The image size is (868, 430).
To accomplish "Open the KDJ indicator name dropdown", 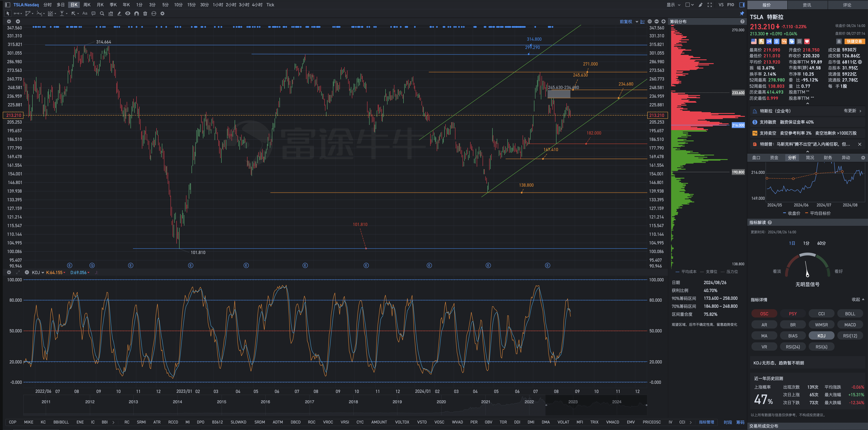I will pos(38,272).
